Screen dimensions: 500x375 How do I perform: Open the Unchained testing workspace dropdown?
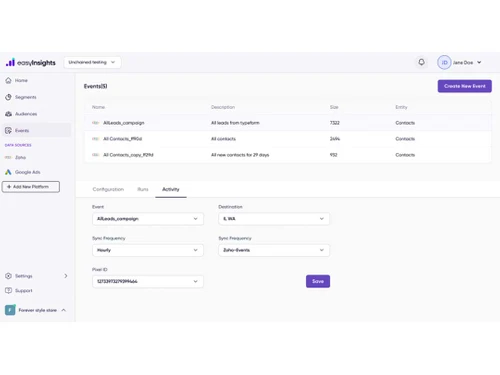tap(92, 62)
